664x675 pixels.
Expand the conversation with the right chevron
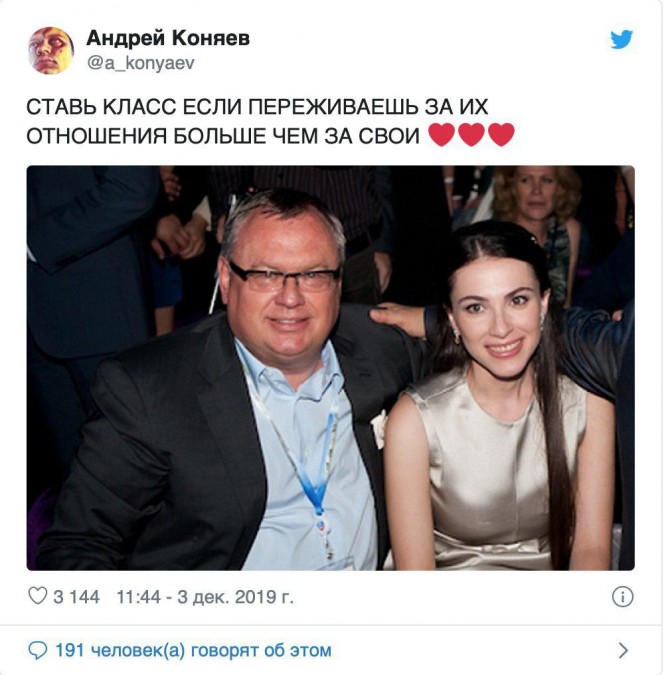(x=623, y=650)
